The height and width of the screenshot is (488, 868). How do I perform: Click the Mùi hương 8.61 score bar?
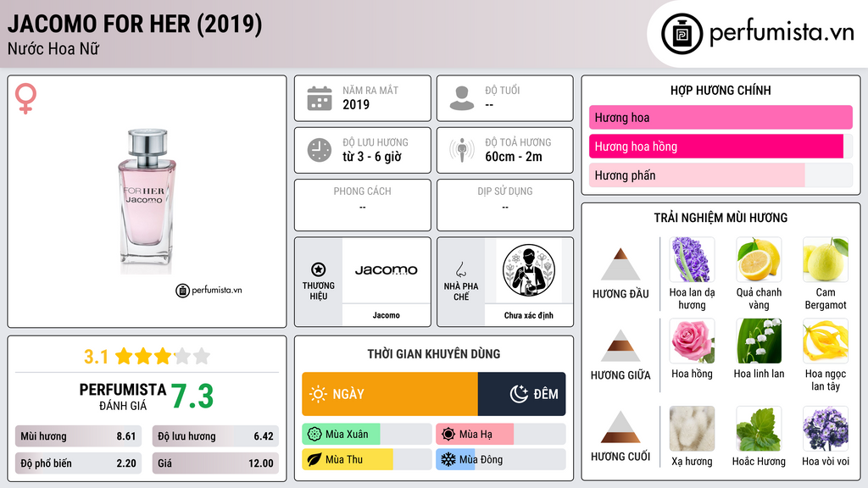pyautogui.click(x=78, y=436)
